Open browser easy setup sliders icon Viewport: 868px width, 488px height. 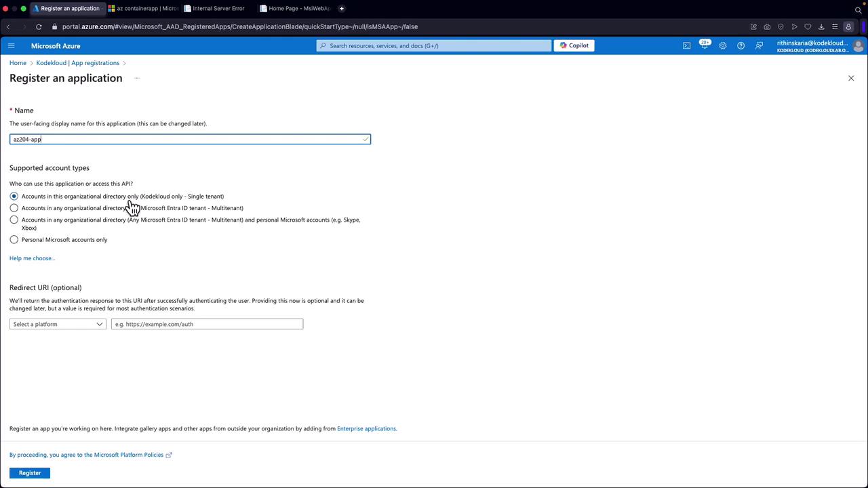[835, 26]
